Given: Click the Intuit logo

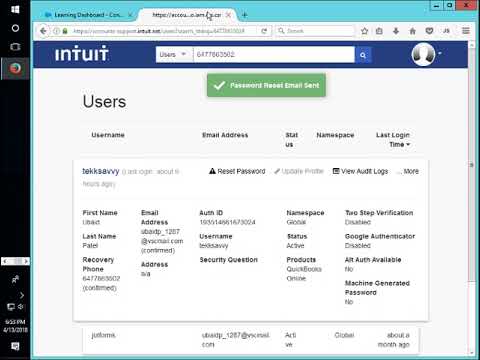Looking at the screenshot, I should pos(82,53).
